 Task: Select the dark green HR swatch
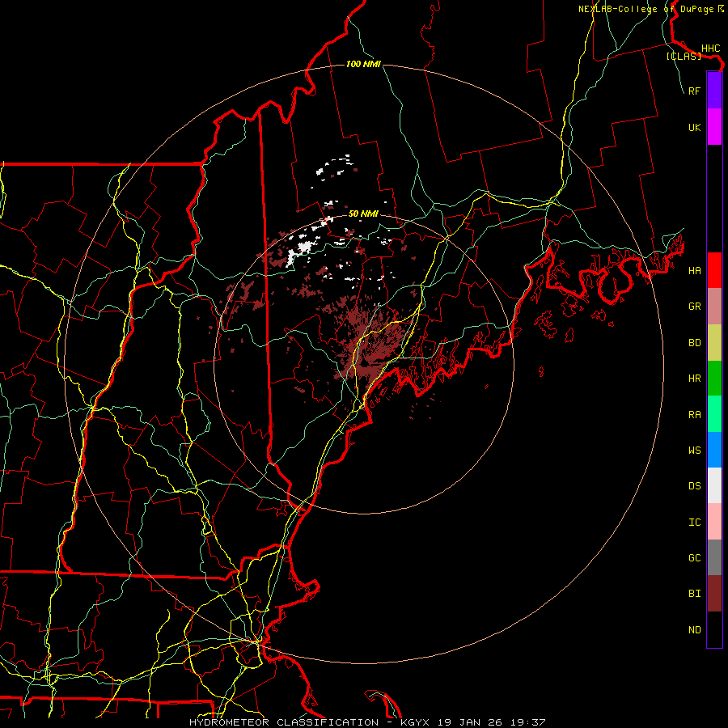point(714,379)
